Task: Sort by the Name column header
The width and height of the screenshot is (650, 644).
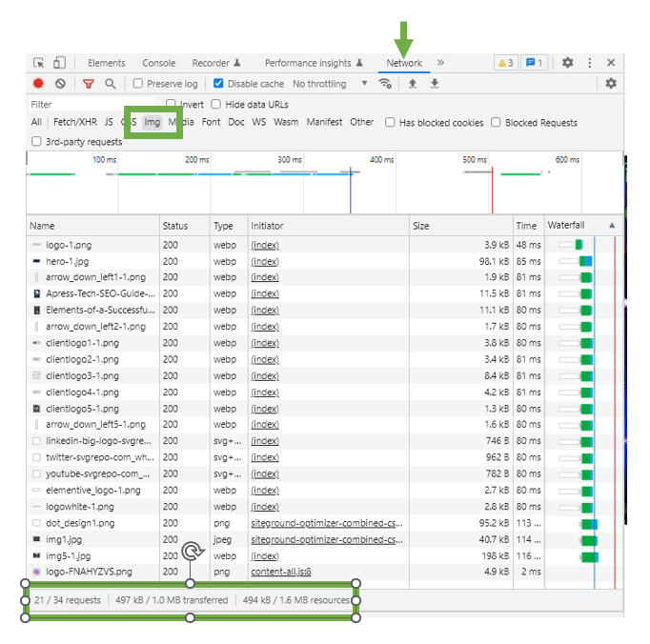Action: tap(92, 226)
